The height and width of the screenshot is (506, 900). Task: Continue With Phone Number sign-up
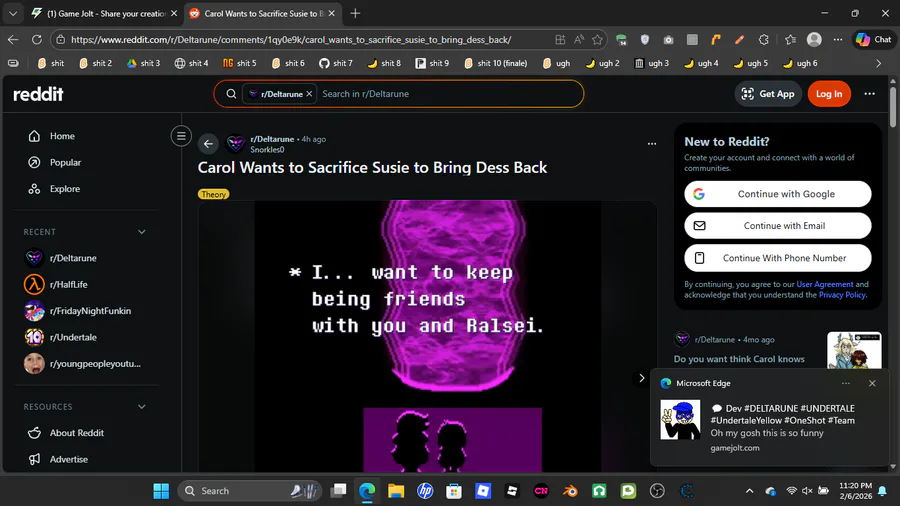coord(777,258)
